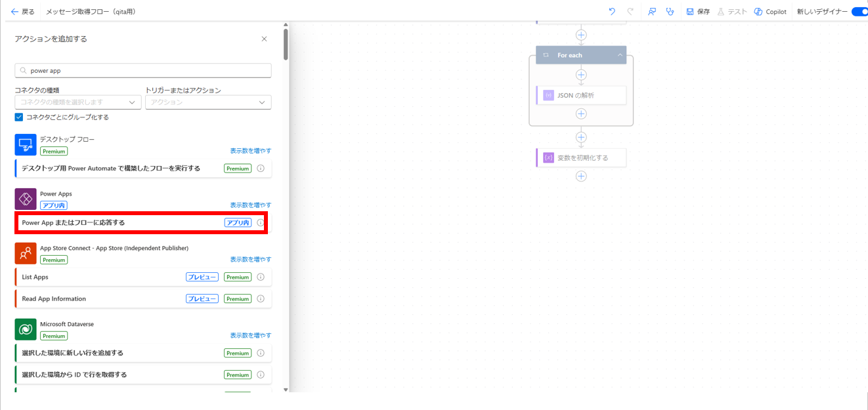Open the コネクタの種類 dropdown
Viewport: 868px width, 410px height.
(78, 102)
